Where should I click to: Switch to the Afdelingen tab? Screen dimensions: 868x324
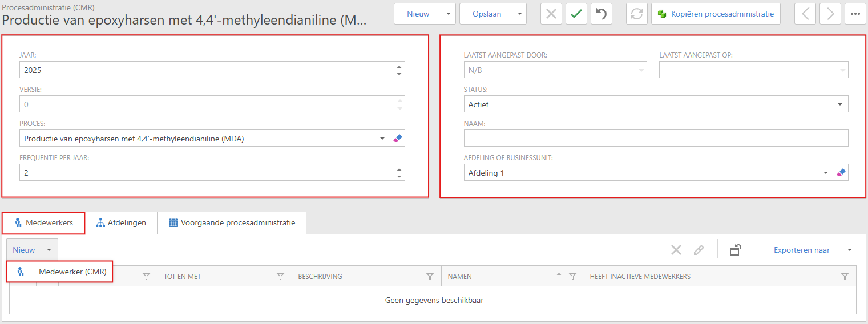coord(121,223)
